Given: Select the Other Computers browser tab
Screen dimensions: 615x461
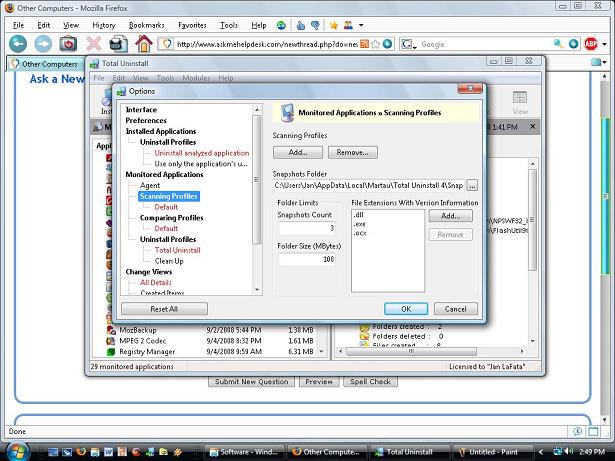Looking at the screenshot, I should 45,64.
